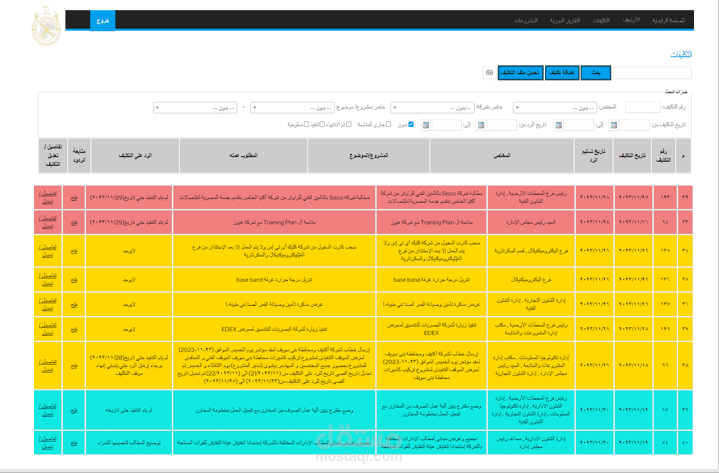719x473 pixels.
Task: Click the رقم التكليف input field
Action: [642, 107]
